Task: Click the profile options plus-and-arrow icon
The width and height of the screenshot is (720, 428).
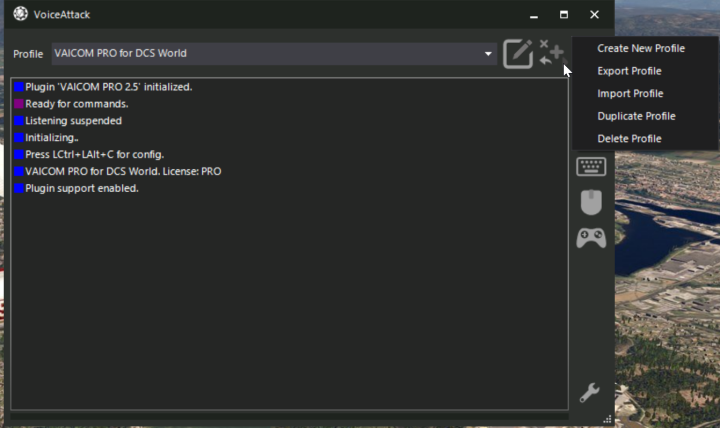Action: click(552, 53)
